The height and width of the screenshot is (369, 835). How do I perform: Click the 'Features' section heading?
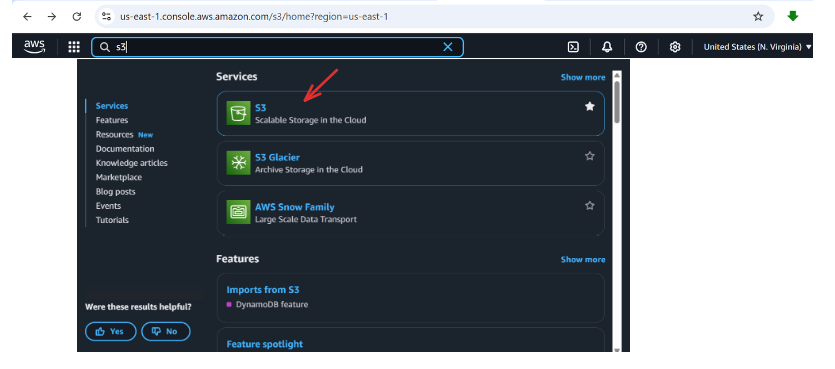pyautogui.click(x=238, y=259)
